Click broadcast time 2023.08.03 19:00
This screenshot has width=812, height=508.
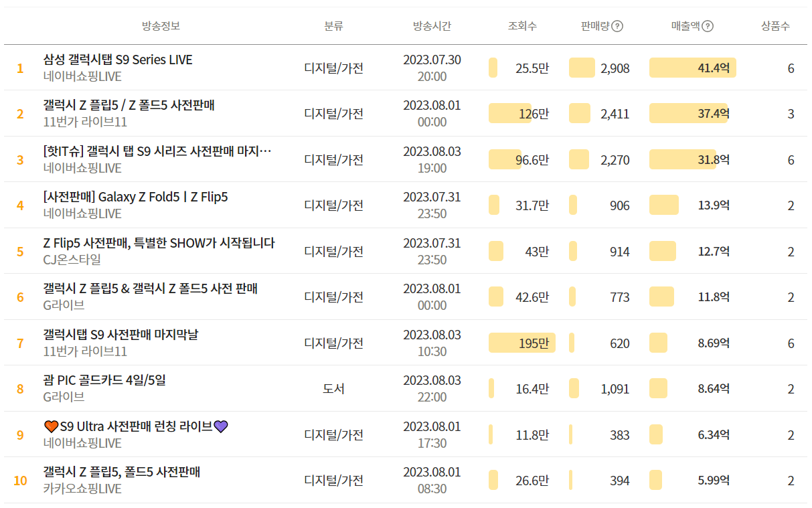click(432, 159)
